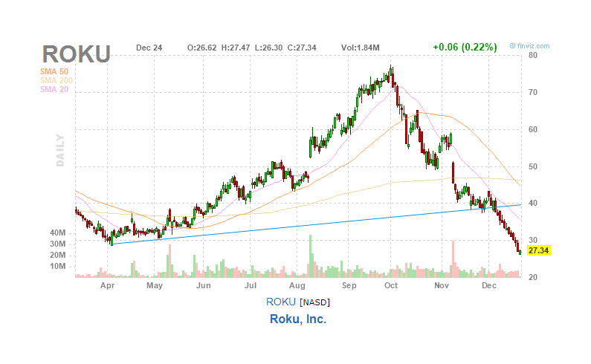Viewport: 591px width, 364px height.
Task: Click the close price C:27.34
Action: coord(302,48)
